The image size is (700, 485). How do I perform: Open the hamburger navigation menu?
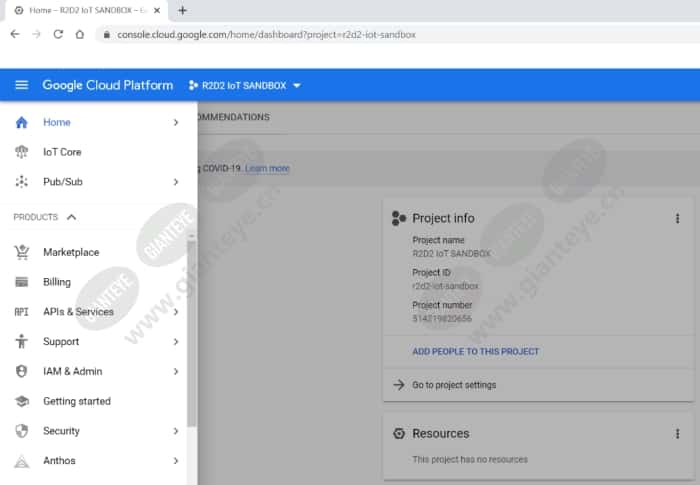click(x=21, y=85)
